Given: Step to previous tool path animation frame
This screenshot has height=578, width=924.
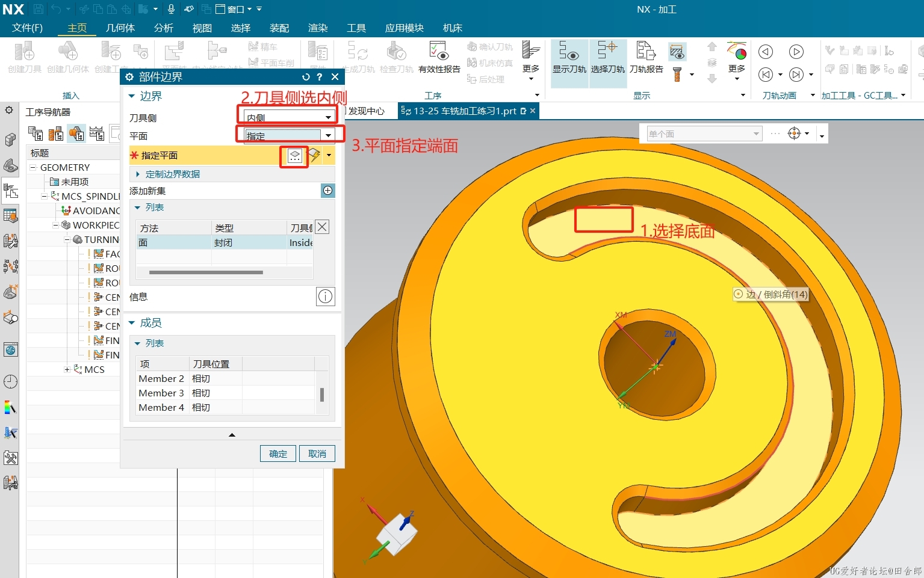Looking at the screenshot, I should tap(766, 75).
